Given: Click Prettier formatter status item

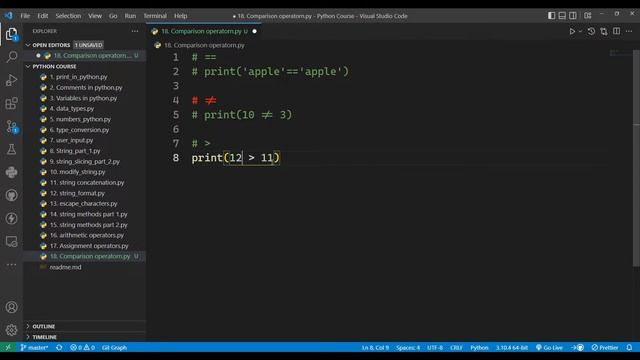Looking at the screenshot, I should (605, 347).
